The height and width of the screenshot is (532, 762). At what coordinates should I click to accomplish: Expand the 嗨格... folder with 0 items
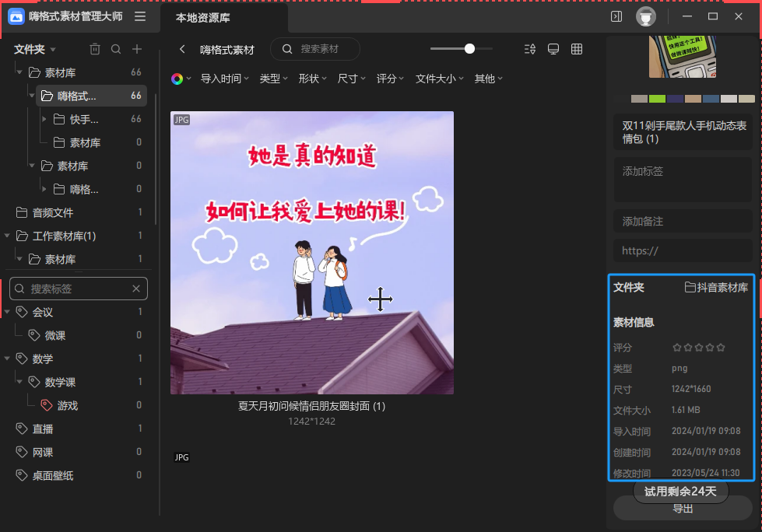44,189
